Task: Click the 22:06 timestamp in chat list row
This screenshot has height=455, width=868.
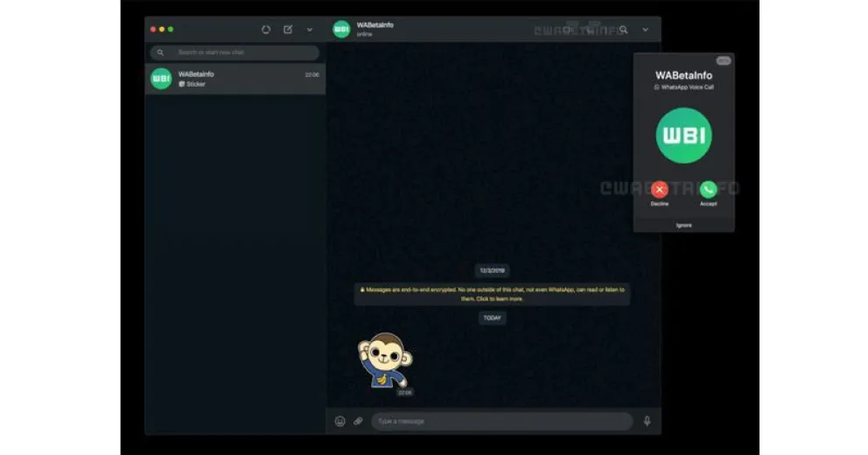Action: pos(312,74)
